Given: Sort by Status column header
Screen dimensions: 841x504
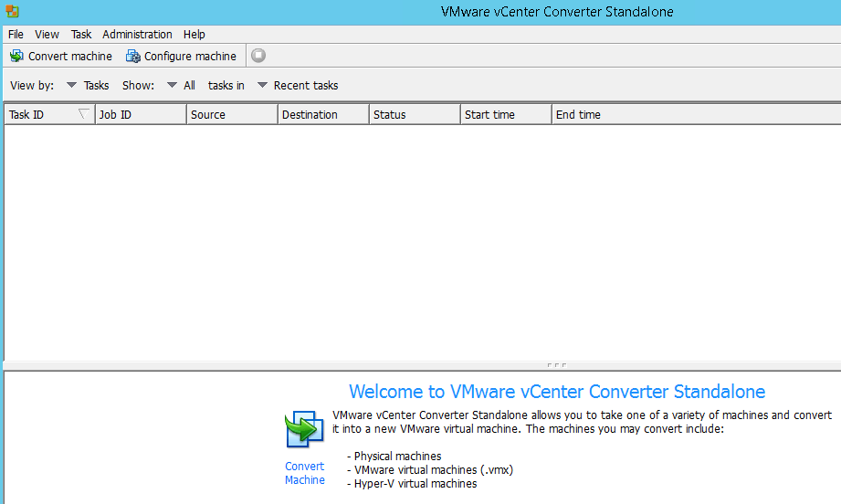Looking at the screenshot, I should 415,115.
